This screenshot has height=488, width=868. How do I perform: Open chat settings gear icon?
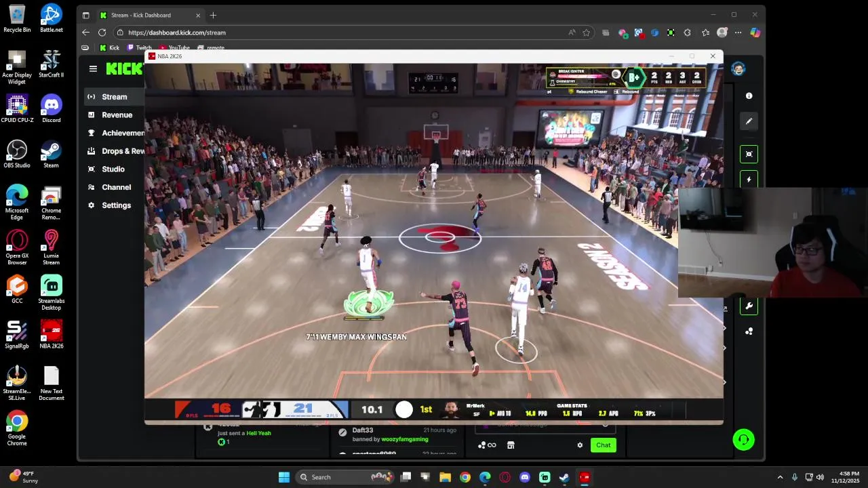[x=580, y=445]
